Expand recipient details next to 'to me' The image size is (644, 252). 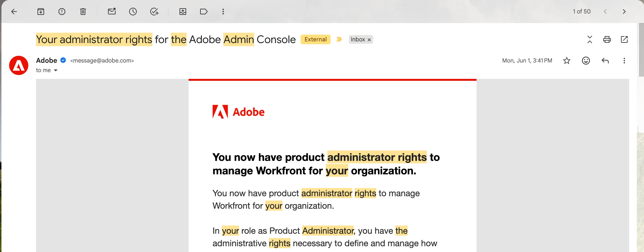point(55,70)
